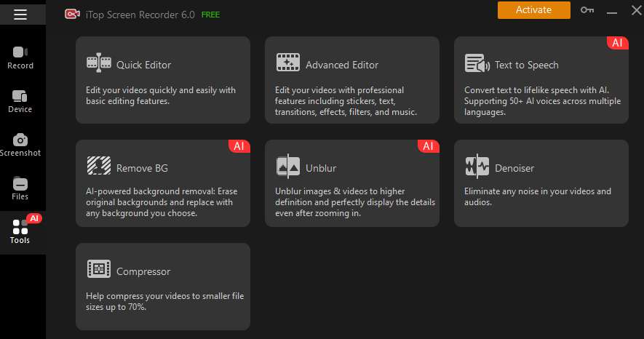
Task: Open Text to Speech card description
Action: coord(542,101)
